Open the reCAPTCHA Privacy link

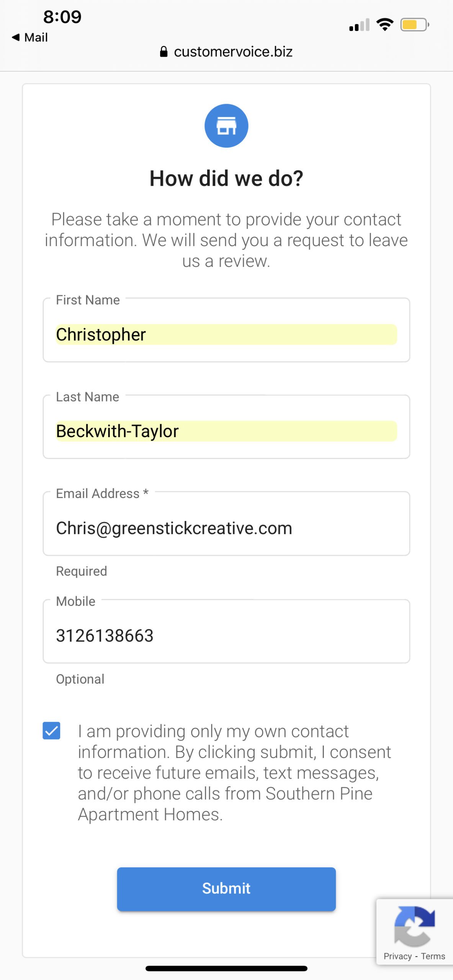pyautogui.click(x=397, y=956)
